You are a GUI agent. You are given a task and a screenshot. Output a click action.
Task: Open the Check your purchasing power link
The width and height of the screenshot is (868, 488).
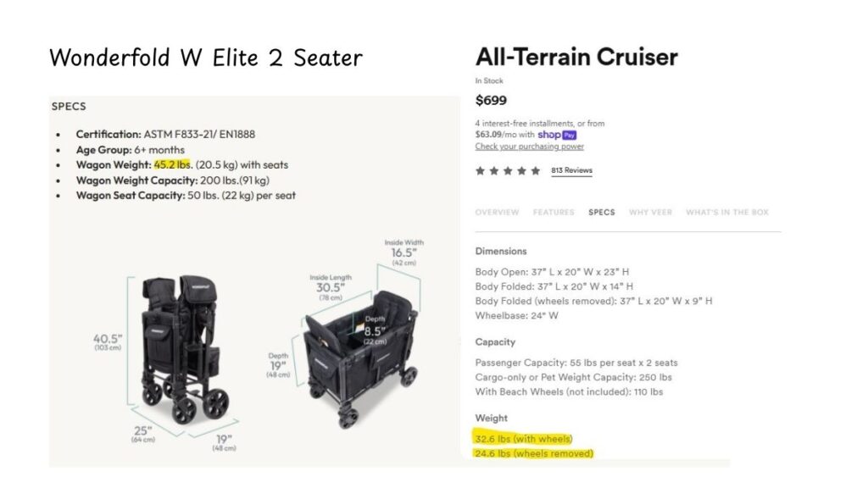(x=530, y=147)
